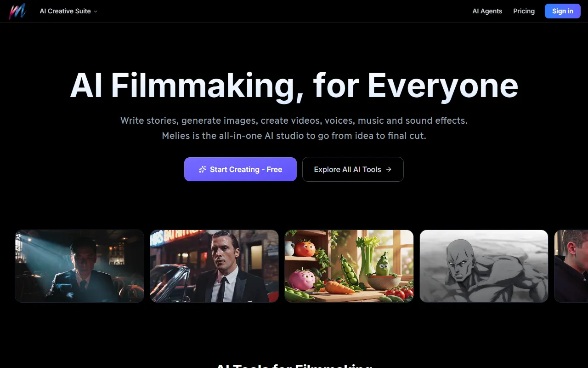The image size is (588, 368).
Task: Click the tomato character in vegetables thumbnail
Action: click(305, 249)
